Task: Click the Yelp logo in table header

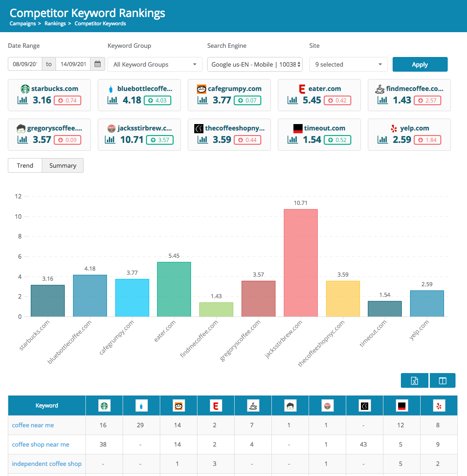Action: point(439,405)
